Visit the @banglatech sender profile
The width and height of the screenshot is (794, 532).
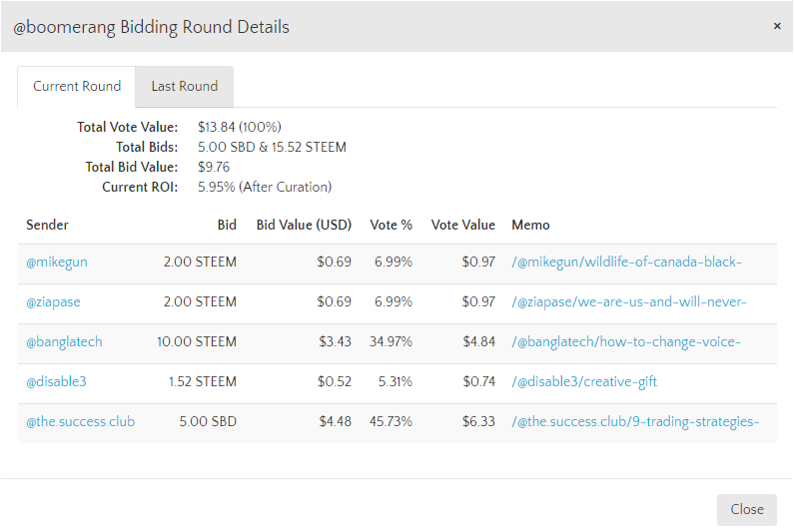coord(64,342)
